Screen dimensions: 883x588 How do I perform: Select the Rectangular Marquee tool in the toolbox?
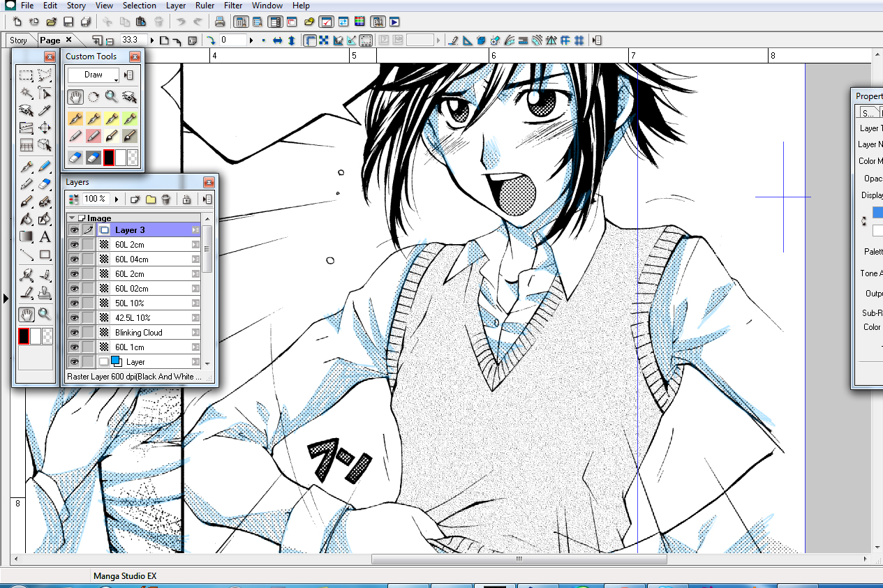tap(27, 75)
